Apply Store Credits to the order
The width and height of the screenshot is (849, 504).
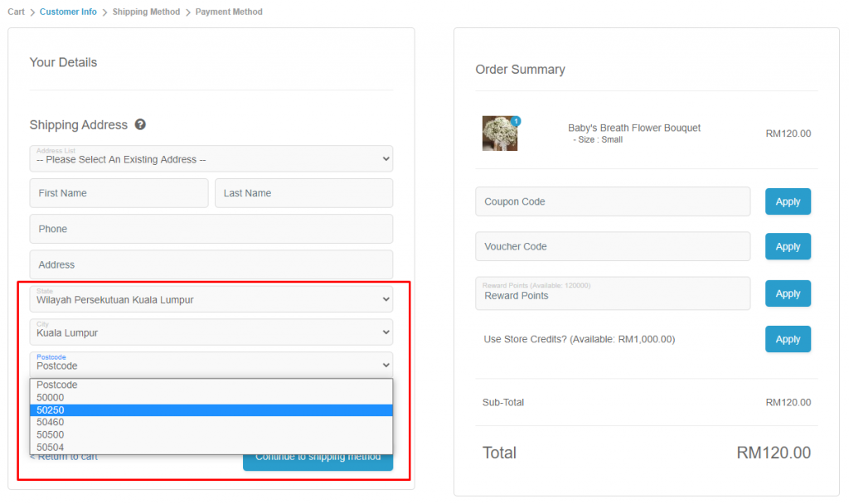[788, 339]
